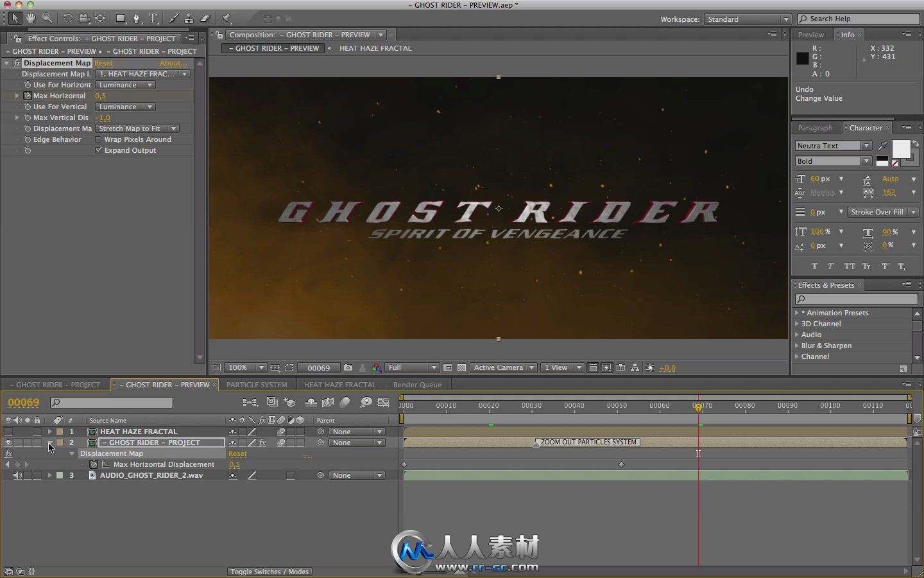Uncheck Expand Output checkbox
The width and height of the screenshot is (924, 578).
(98, 150)
